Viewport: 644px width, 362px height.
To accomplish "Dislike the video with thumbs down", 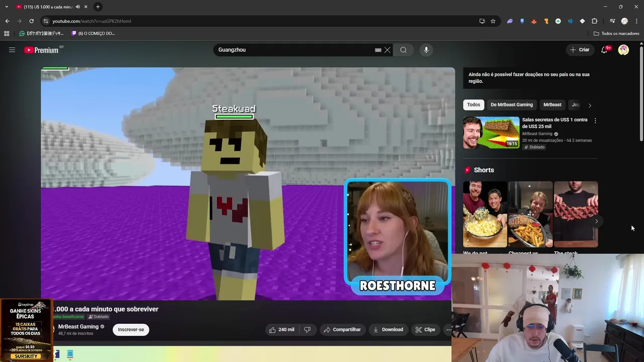I will (307, 330).
